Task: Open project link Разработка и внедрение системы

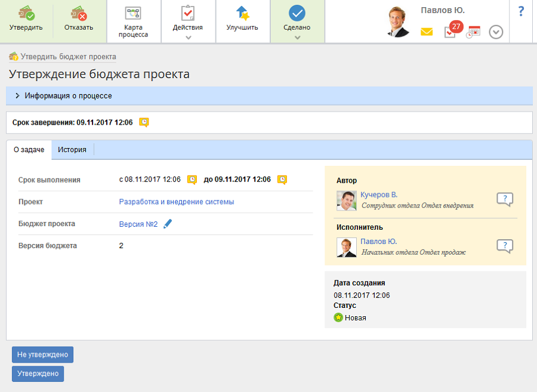Action: 177,202
